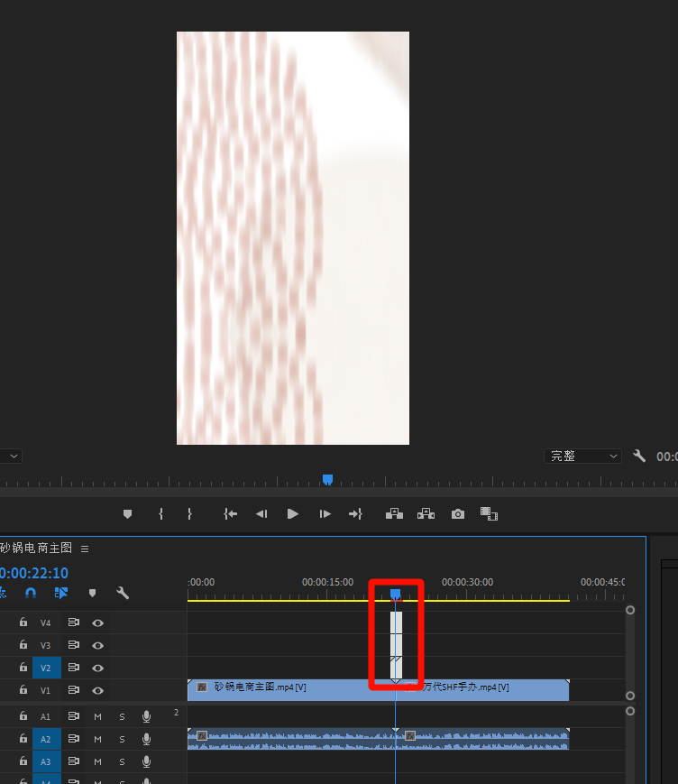Add a marker in the program monitor
The image size is (678, 784).
(127, 513)
